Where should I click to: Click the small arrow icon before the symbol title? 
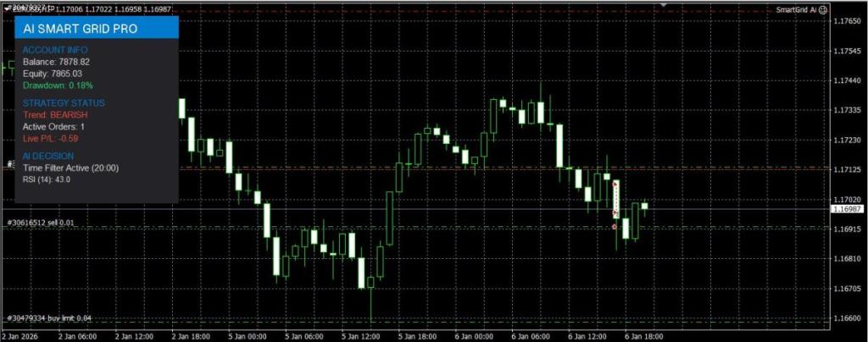tap(7, 9)
